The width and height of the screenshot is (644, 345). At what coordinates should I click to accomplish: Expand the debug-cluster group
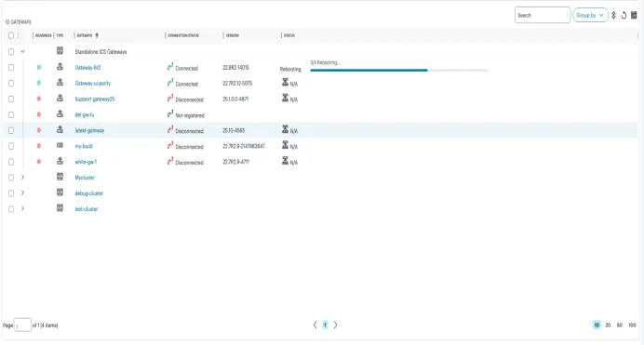click(x=22, y=192)
